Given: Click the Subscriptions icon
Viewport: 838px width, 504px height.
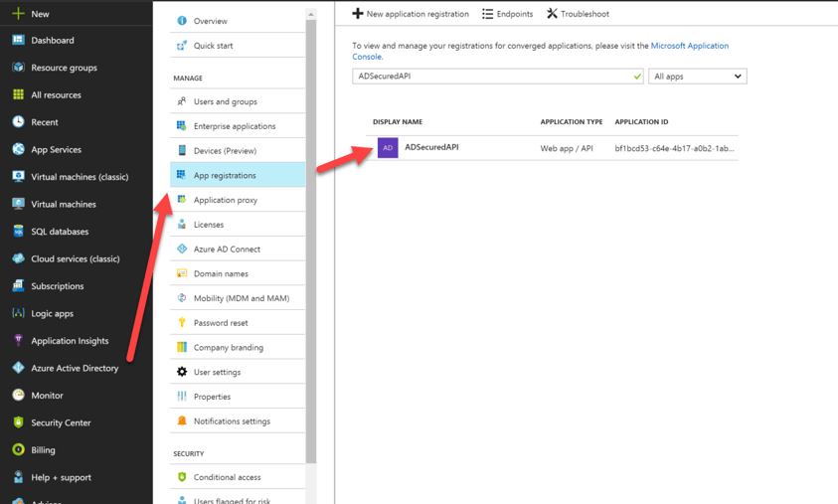Looking at the screenshot, I should (18, 285).
